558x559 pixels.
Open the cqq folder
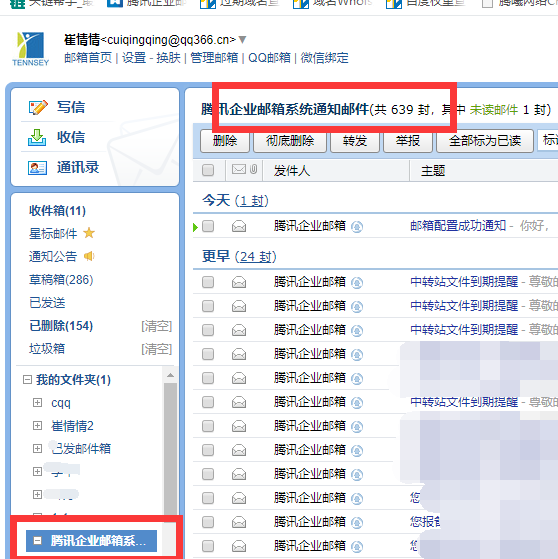point(61,403)
